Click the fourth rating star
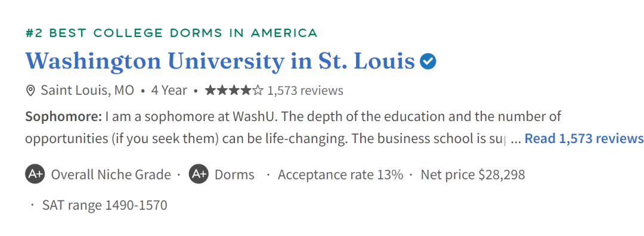644x236 pixels. 246,91
